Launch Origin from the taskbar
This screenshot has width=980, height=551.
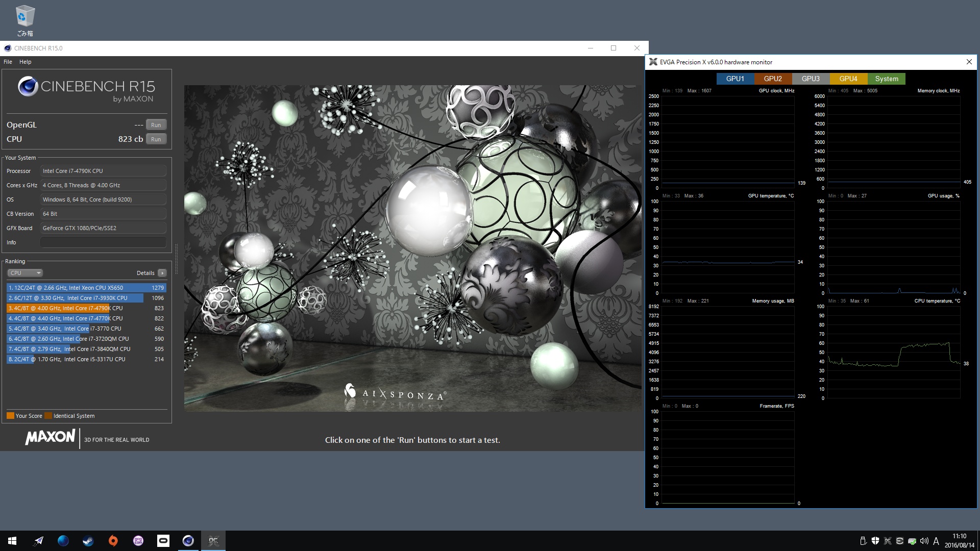point(113,541)
